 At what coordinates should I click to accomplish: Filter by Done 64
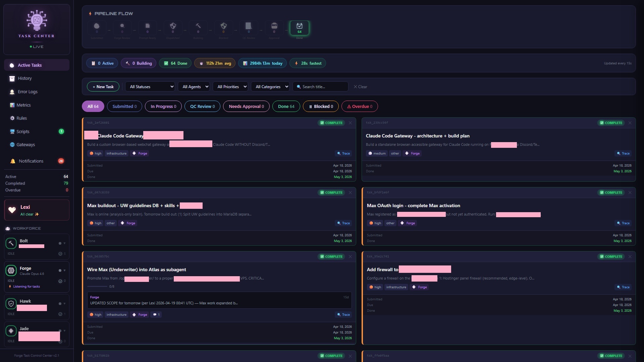point(286,107)
